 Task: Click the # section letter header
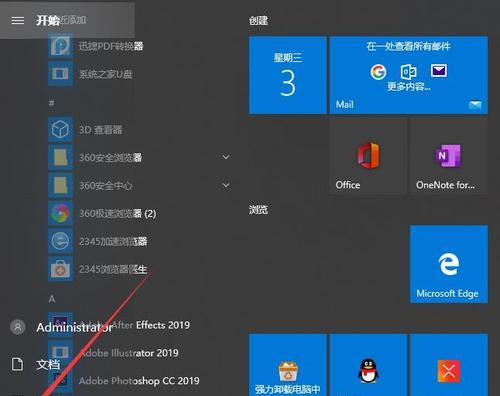click(51, 103)
